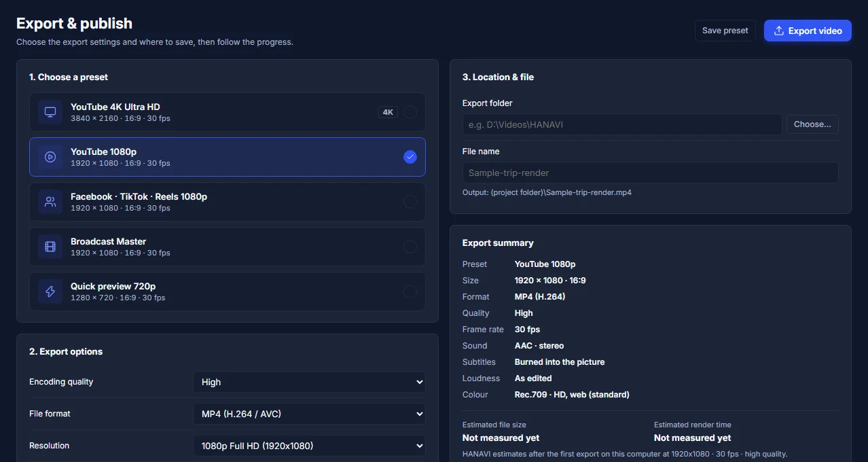Click the Export video button

coord(808,31)
